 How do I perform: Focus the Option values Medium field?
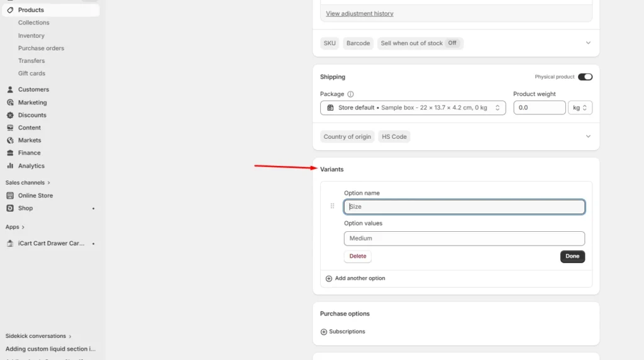(x=464, y=239)
